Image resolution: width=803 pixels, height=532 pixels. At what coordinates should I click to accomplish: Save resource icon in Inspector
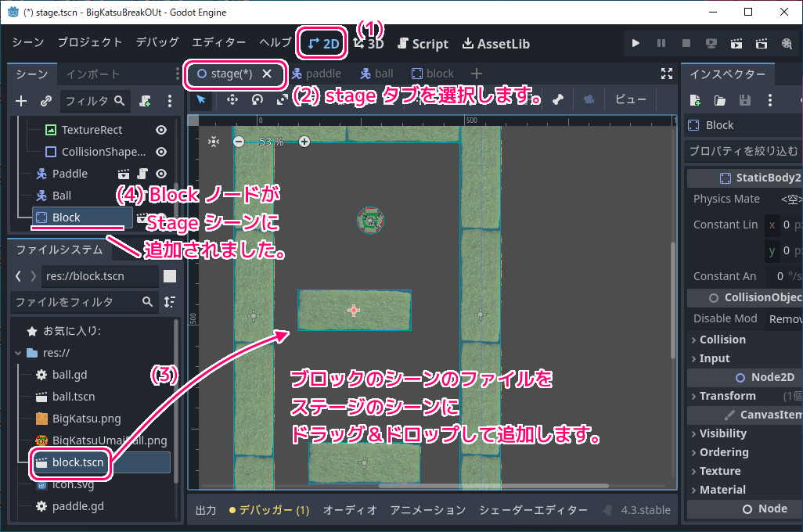pyautogui.click(x=744, y=100)
